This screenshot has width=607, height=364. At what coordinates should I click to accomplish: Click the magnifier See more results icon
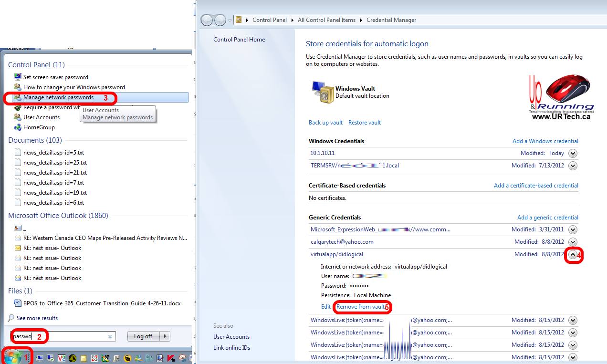tap(11, 318)
